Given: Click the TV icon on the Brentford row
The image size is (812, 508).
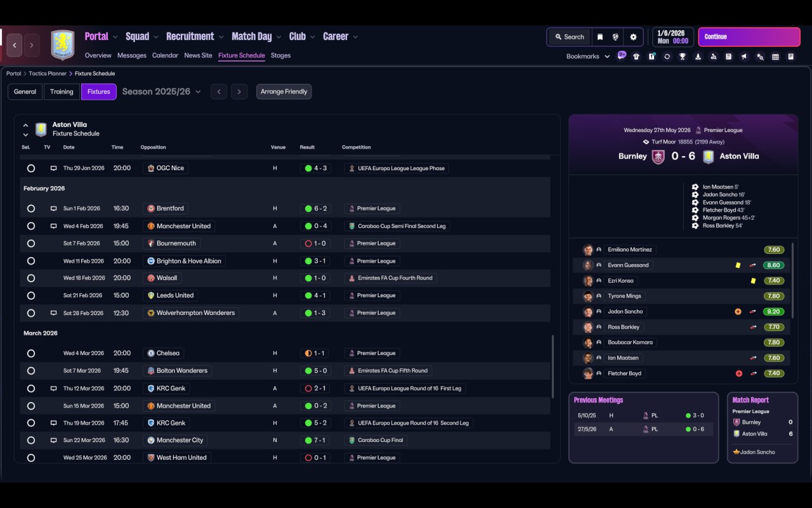Looking at the screenshot, I should [x=54, y=208].
